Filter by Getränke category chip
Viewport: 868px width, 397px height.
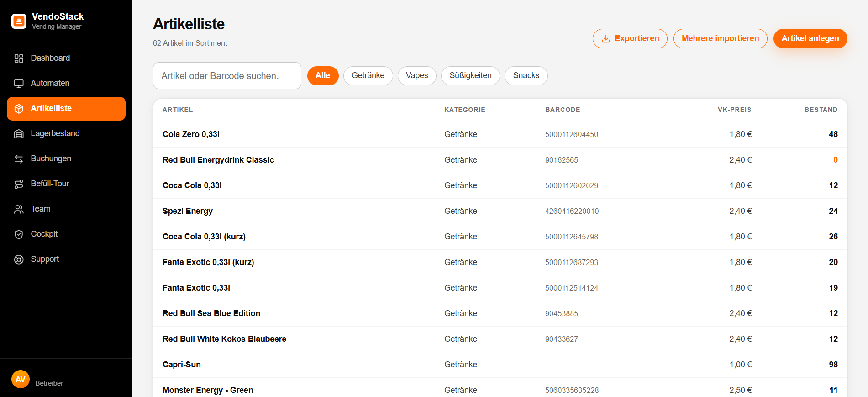point(368,76)
